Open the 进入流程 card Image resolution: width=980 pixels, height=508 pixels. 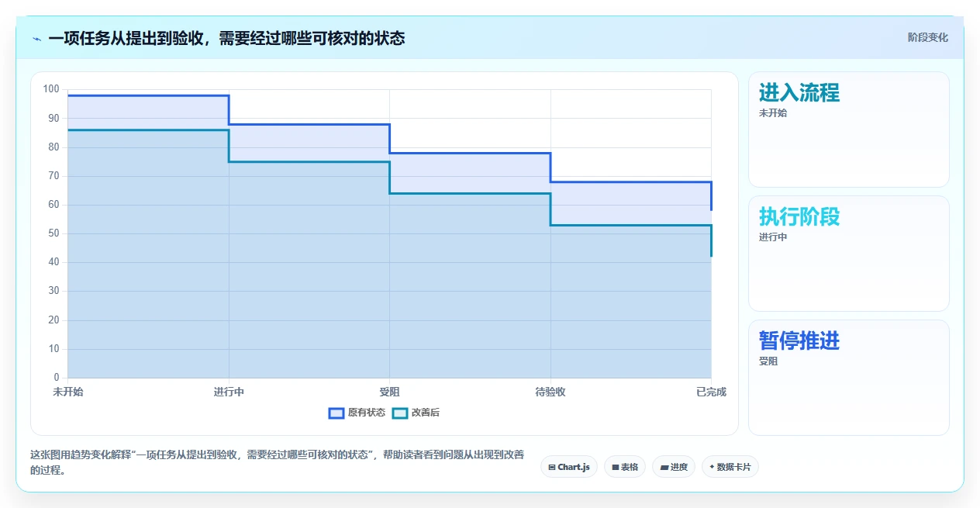point(848,130)
